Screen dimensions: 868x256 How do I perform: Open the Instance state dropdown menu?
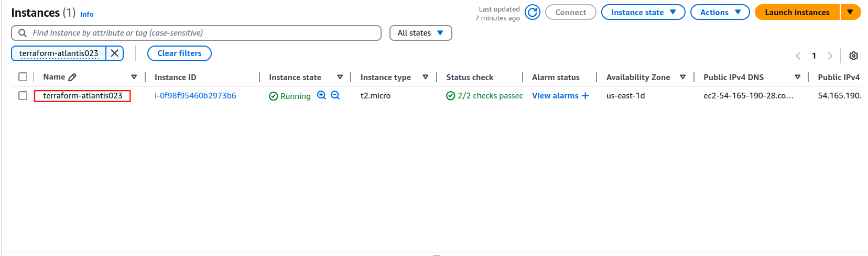643,12
